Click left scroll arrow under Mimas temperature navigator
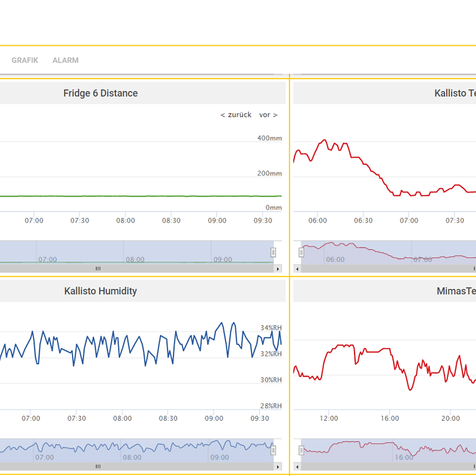This screenshot has height=476, width=476. (297, 466)
